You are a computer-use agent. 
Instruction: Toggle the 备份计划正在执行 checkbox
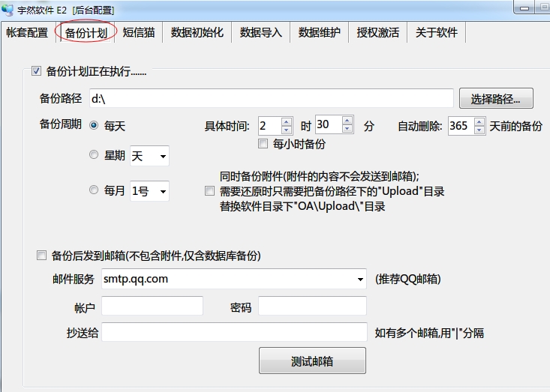tap(36, 71)
